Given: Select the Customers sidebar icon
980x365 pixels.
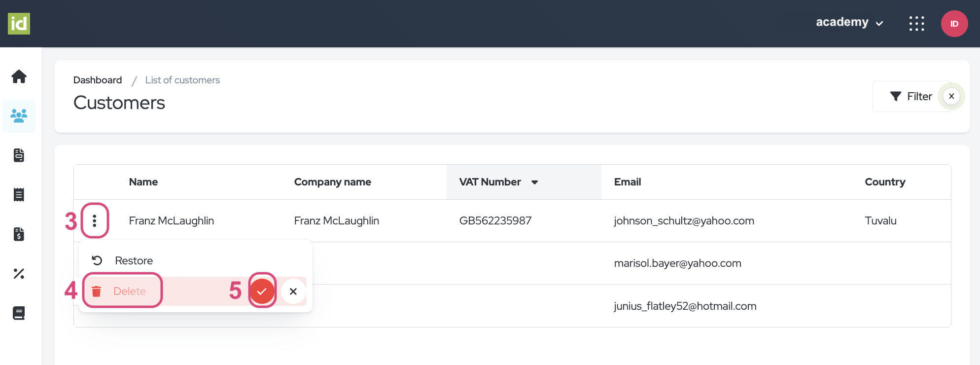Looking at the screenshot, I should tap(19, 116).
